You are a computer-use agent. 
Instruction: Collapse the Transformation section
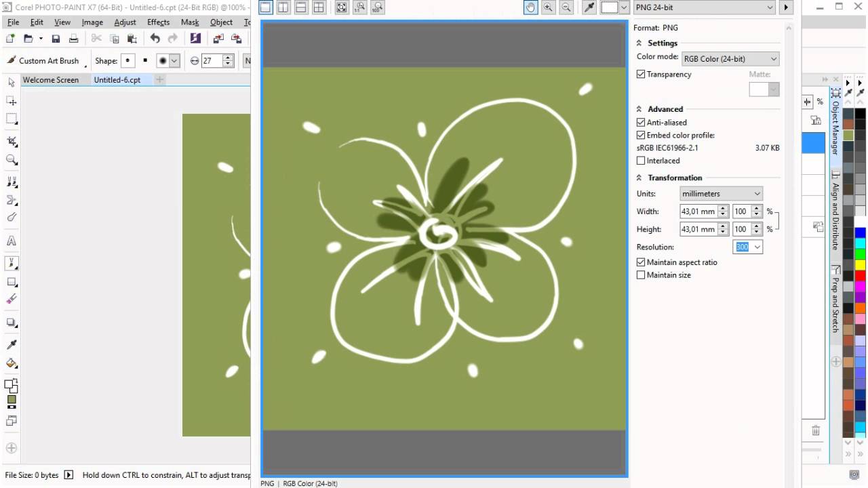[639, 178]
